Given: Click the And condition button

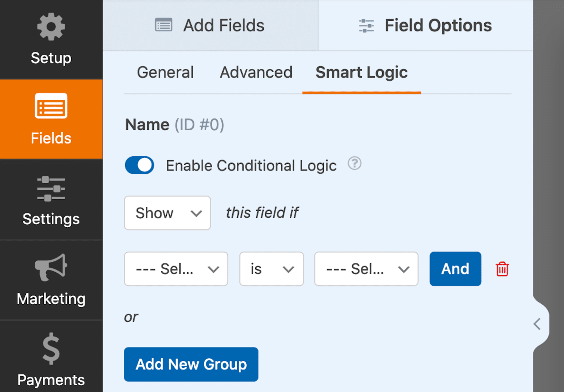Looking at the screenshot, I should tap(455, 269).
